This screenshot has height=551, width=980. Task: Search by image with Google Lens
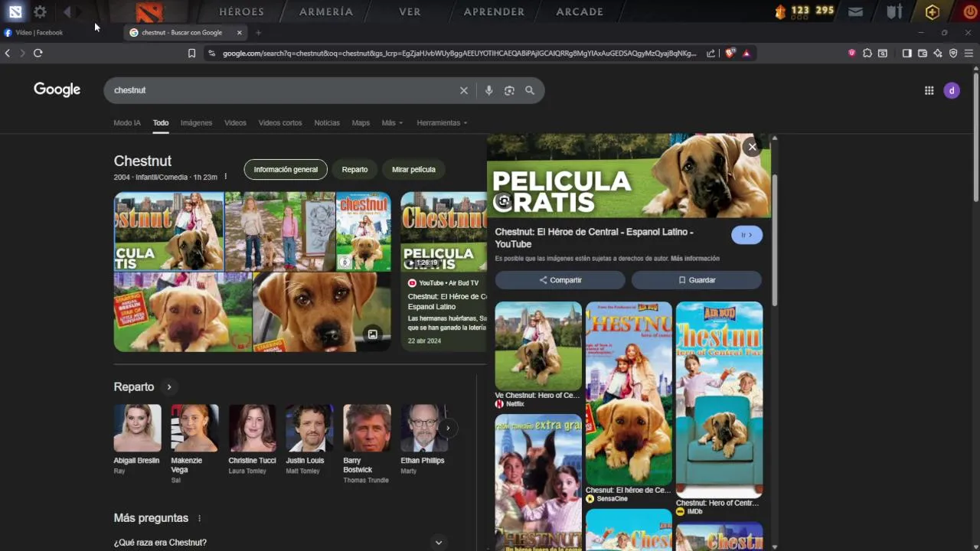pos(509,90)
